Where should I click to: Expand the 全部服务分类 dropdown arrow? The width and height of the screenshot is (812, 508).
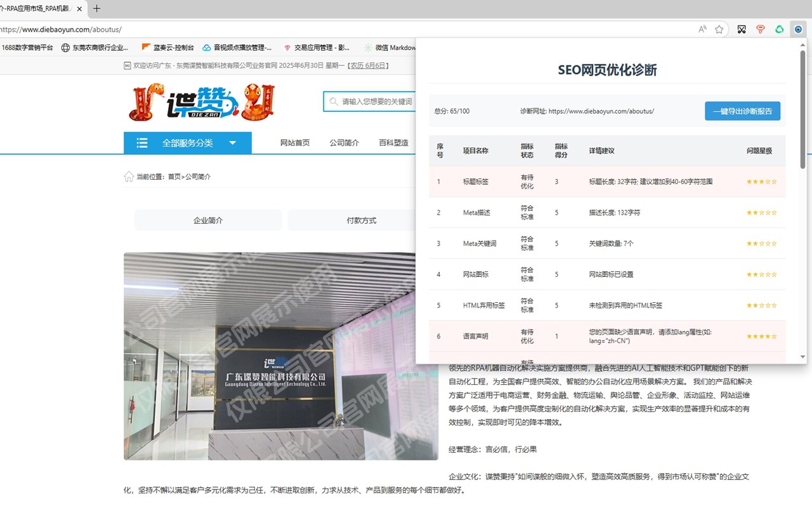[x=233, y=143]
